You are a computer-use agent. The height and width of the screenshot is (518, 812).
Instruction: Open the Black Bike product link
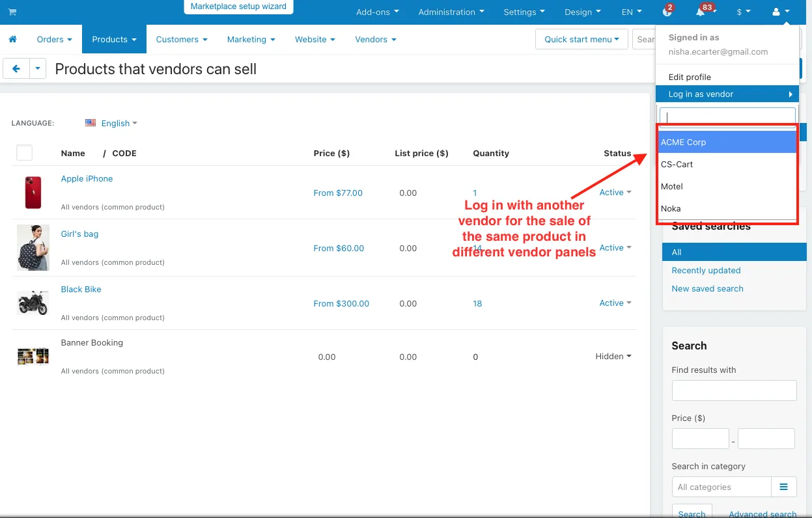pos(81,290)
